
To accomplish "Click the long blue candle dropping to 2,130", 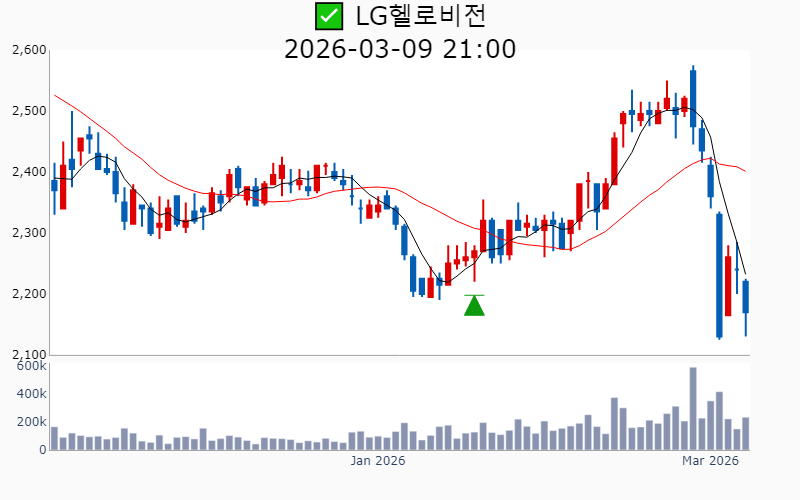I will point(719,275).
